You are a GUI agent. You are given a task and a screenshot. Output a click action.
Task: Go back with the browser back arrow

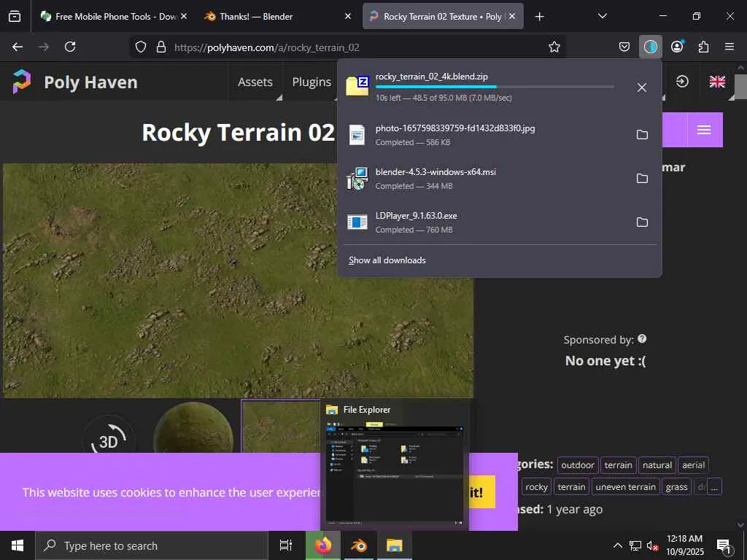tap(18, 47)
